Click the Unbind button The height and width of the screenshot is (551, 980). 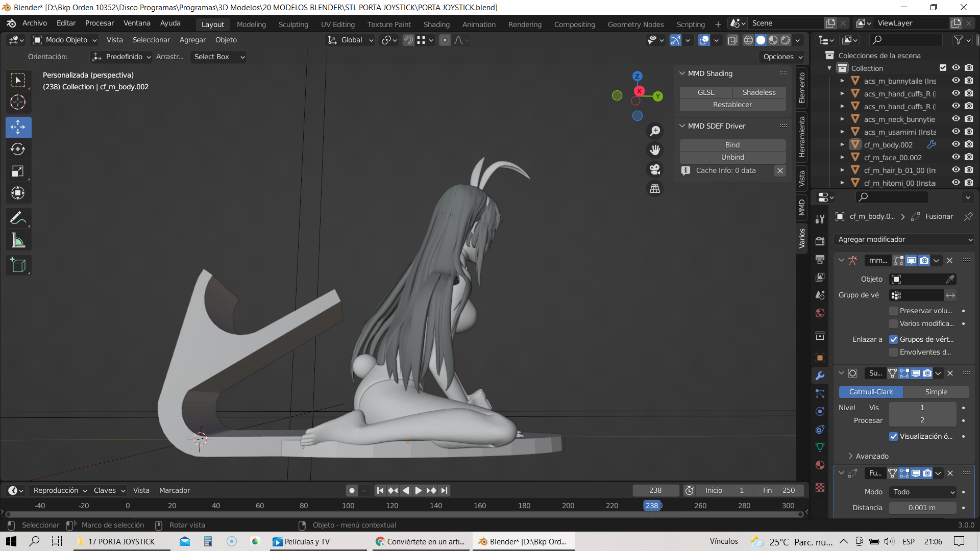[x=732, y=157]
